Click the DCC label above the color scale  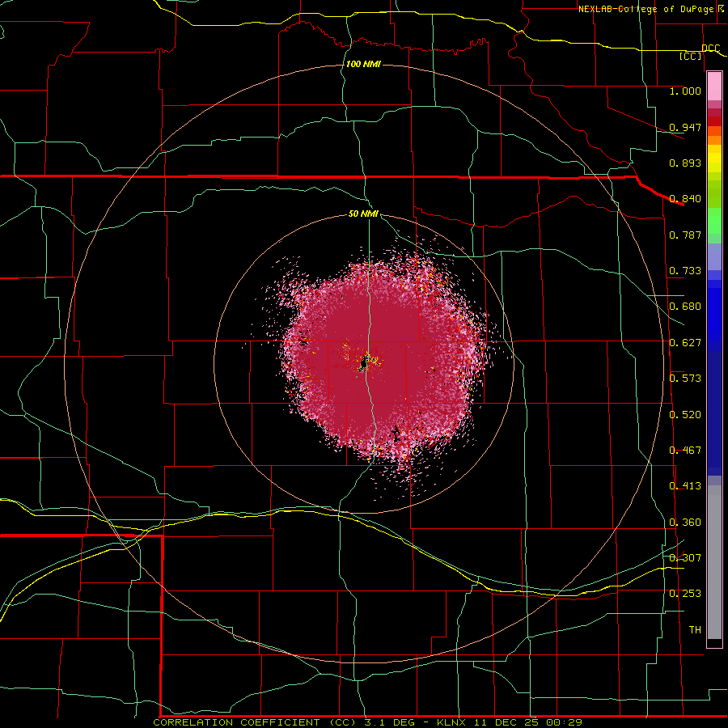point(710,49)
